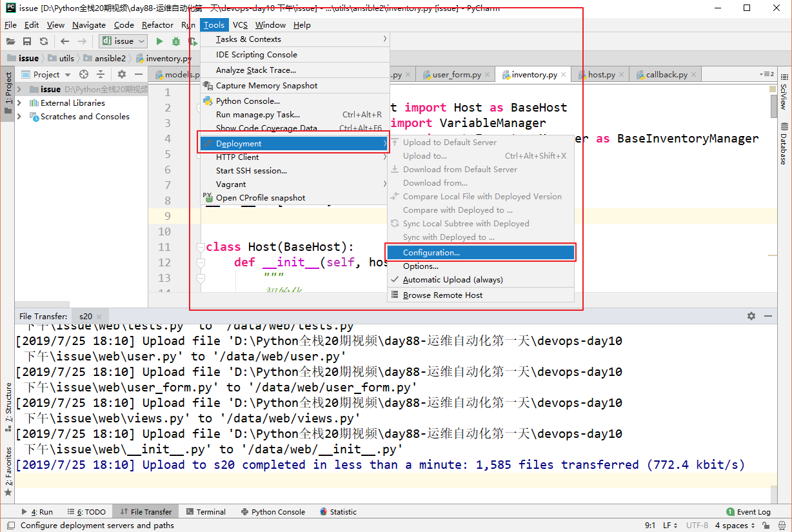Close the callback.py editor tab
This screenshot has height=532, width=792.
[x=695, y=75]
